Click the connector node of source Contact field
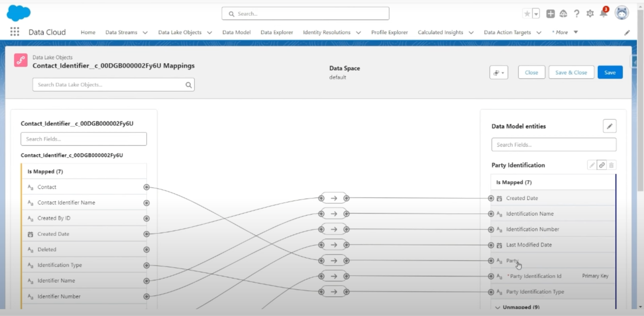 (x=147, y=187)
